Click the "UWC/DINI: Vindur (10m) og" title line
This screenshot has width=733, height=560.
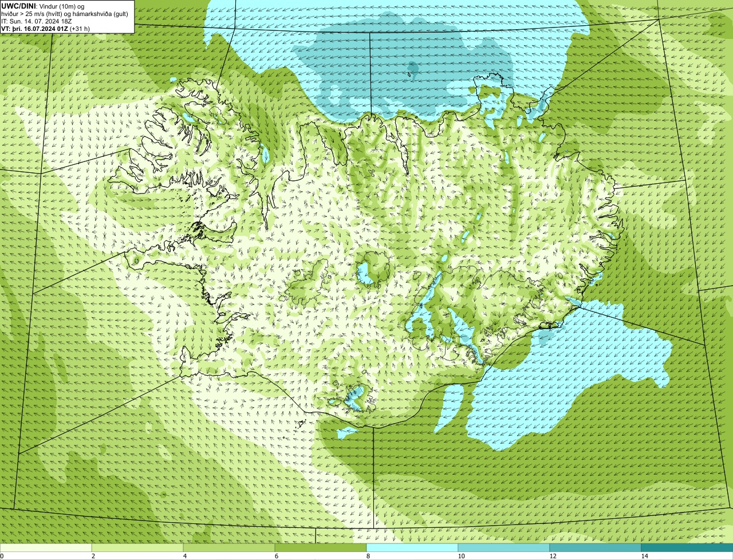[x=43, y=6]
